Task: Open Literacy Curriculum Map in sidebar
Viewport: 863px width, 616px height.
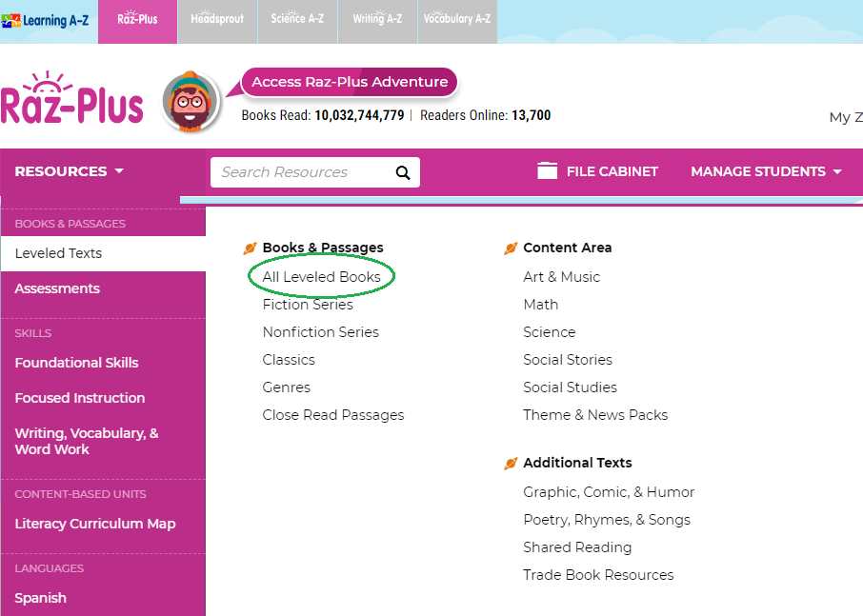Action: point(95,525)
